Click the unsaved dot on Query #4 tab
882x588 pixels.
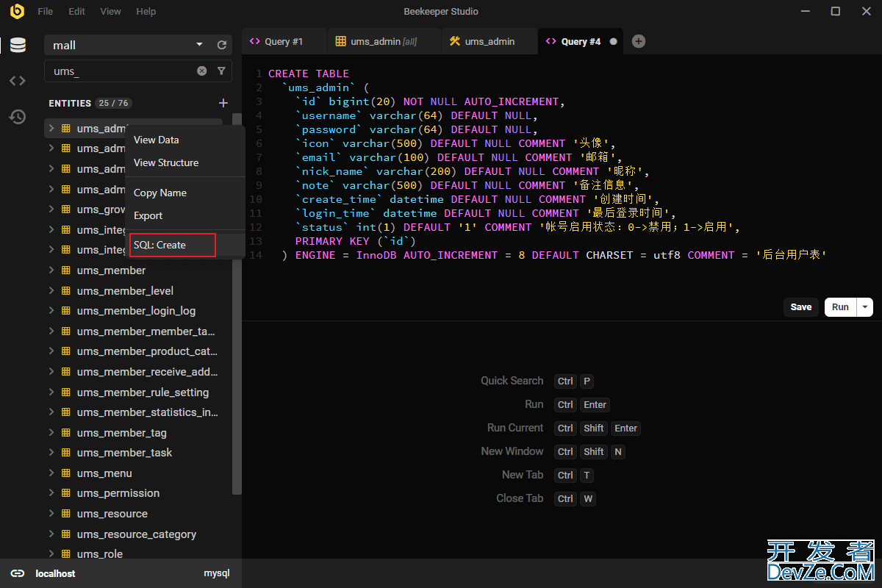point(613,42)
